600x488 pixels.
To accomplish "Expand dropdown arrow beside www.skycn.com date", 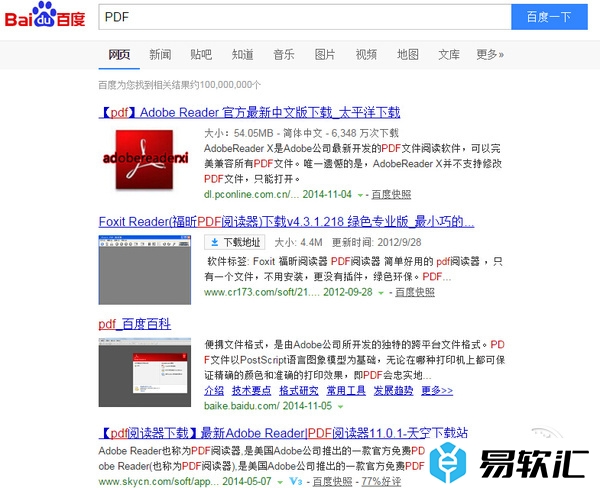I will click(x=280, y=482).
